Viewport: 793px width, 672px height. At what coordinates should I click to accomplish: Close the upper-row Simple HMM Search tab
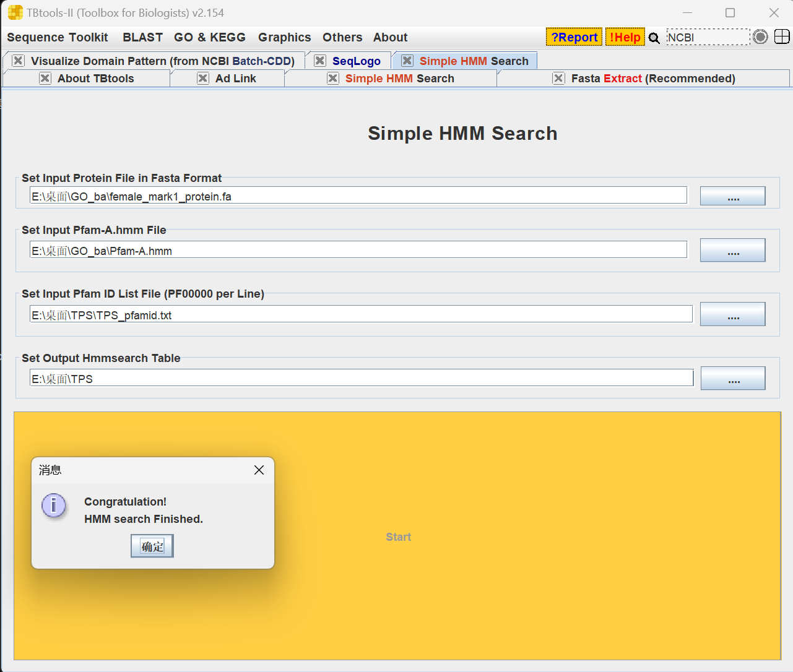[x=407, y=61]
